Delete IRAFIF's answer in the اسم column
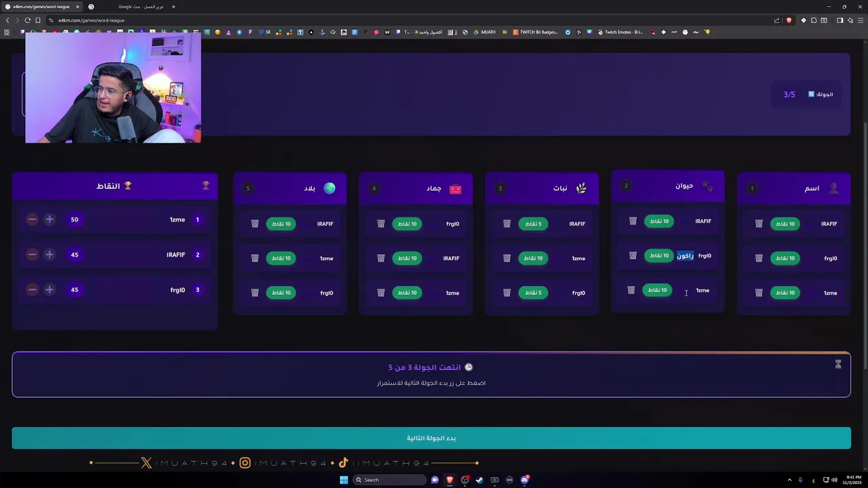 (759, 224)
